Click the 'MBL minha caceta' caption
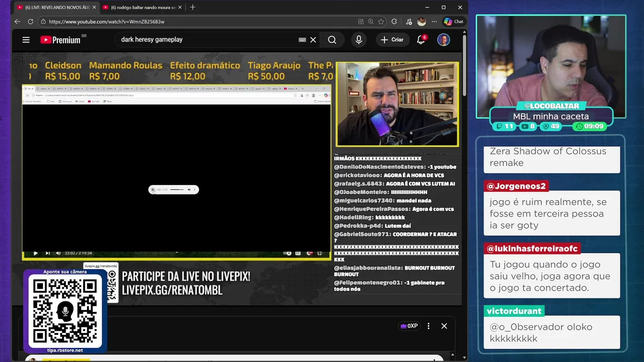 pos(551,116)
